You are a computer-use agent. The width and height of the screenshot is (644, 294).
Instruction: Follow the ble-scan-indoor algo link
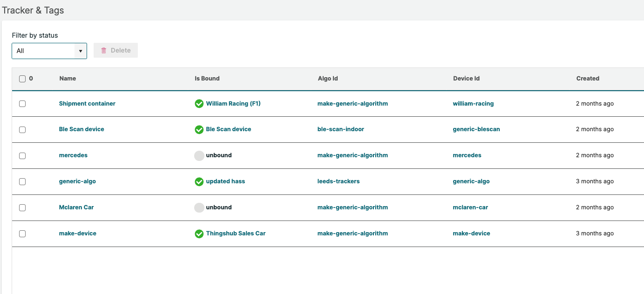click(x=341, y=129)
